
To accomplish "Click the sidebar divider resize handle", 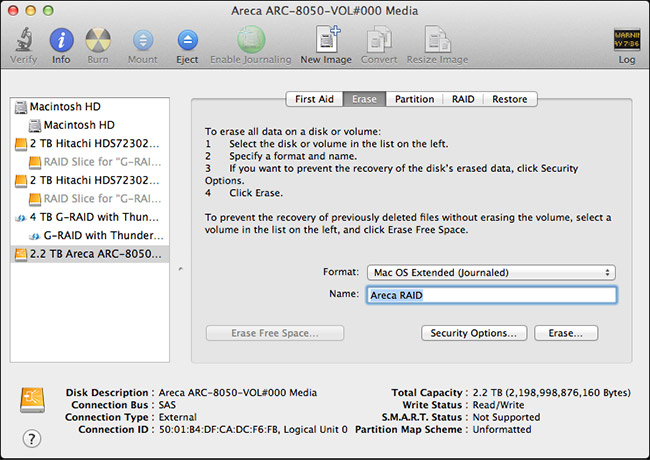I will (180, 269).
